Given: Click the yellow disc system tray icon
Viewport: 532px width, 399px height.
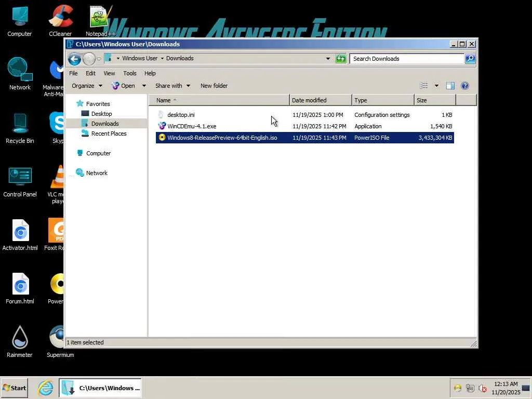Looking at the screenshot, I should pos(457,388).
